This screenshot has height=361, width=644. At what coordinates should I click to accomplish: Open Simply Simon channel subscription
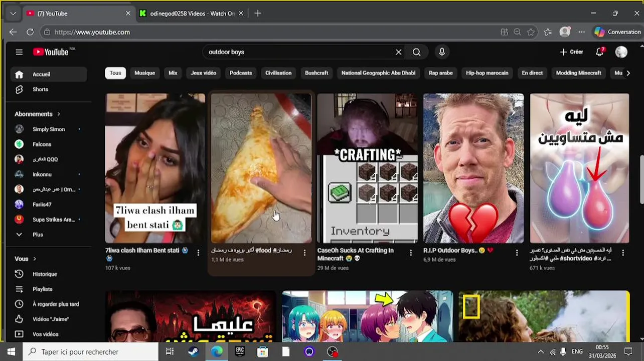tap(49, 129)
